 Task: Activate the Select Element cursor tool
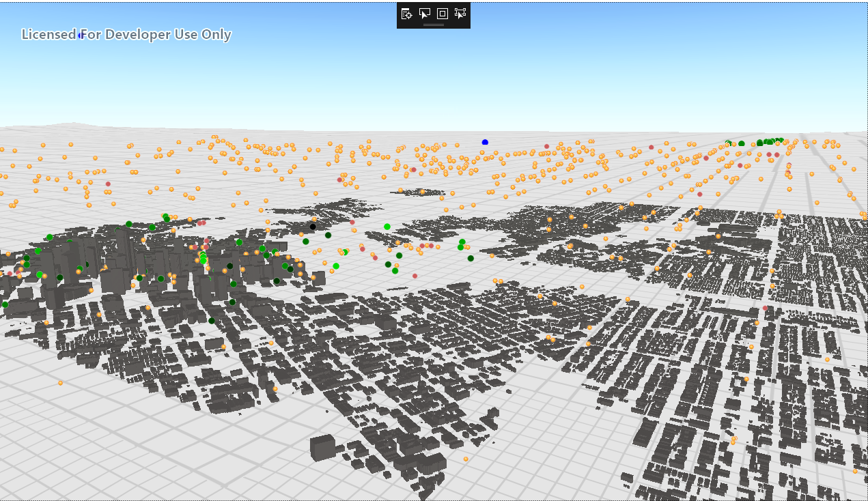(x=425, y=14)
